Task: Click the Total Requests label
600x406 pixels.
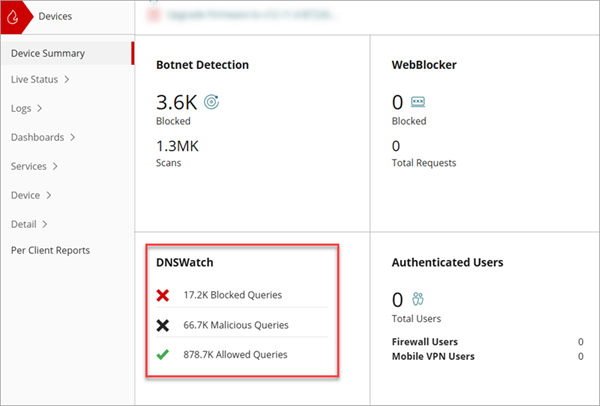Action: coord(424,163)
